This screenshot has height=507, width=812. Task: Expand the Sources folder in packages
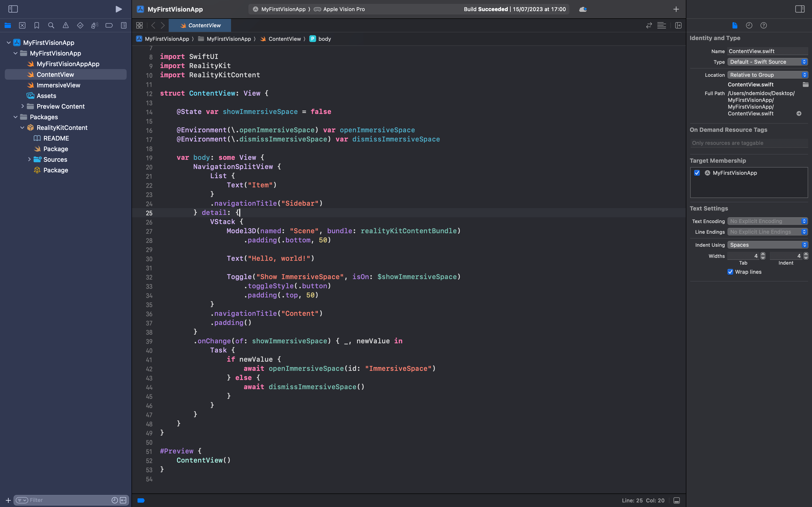pos(29,159)
